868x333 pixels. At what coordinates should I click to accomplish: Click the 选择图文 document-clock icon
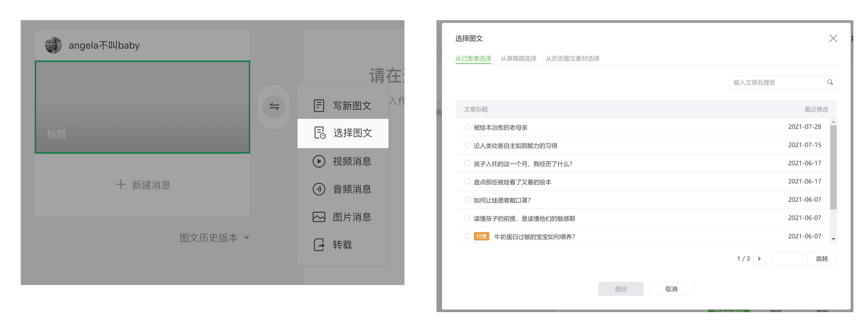coord(320,133)
